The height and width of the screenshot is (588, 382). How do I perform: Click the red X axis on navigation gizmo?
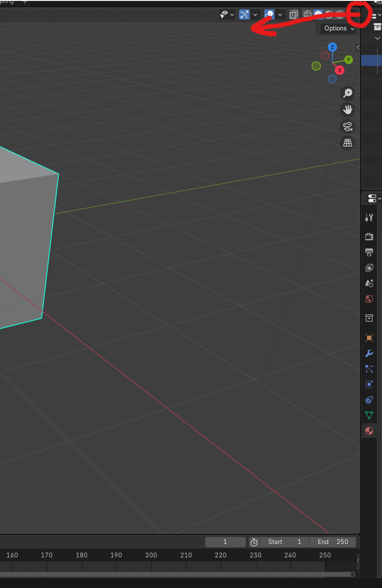[340, 70]
